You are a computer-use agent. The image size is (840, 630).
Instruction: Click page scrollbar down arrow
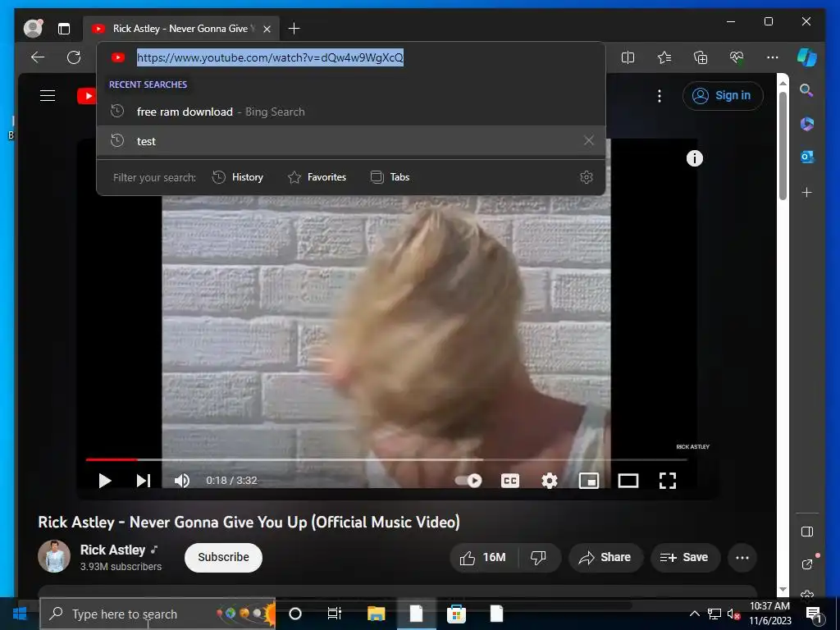783,589
